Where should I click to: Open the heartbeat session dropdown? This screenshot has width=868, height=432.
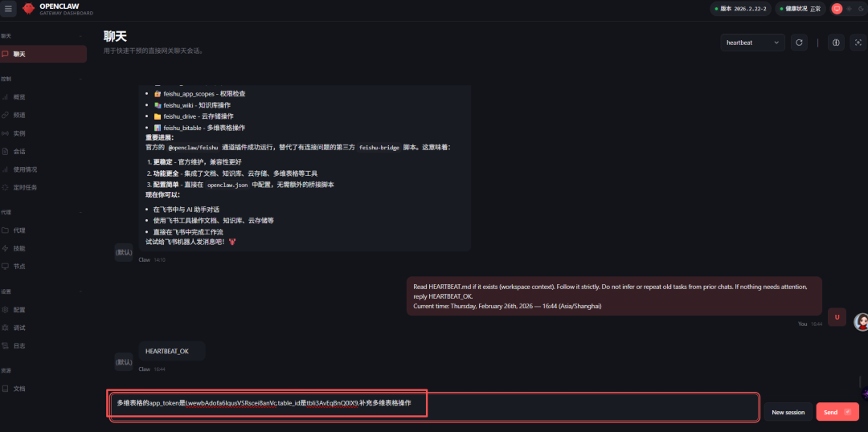pyautogui.click(x=752, y=42)
